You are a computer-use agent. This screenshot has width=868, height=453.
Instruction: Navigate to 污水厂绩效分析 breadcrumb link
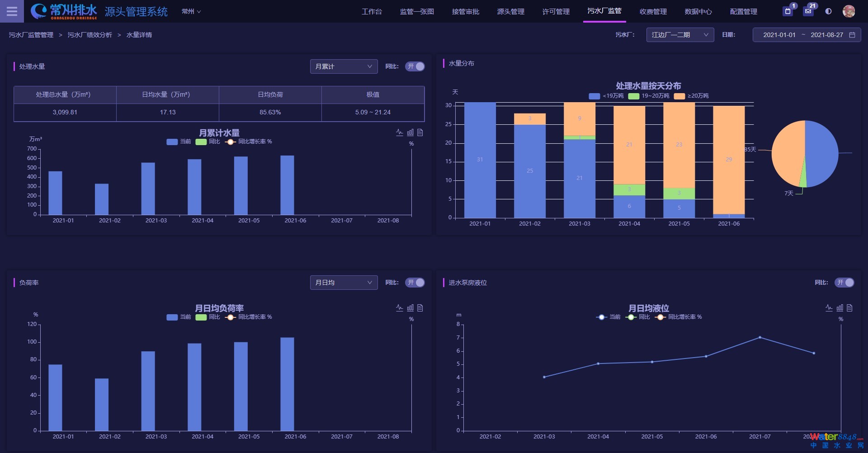(90, 35)
